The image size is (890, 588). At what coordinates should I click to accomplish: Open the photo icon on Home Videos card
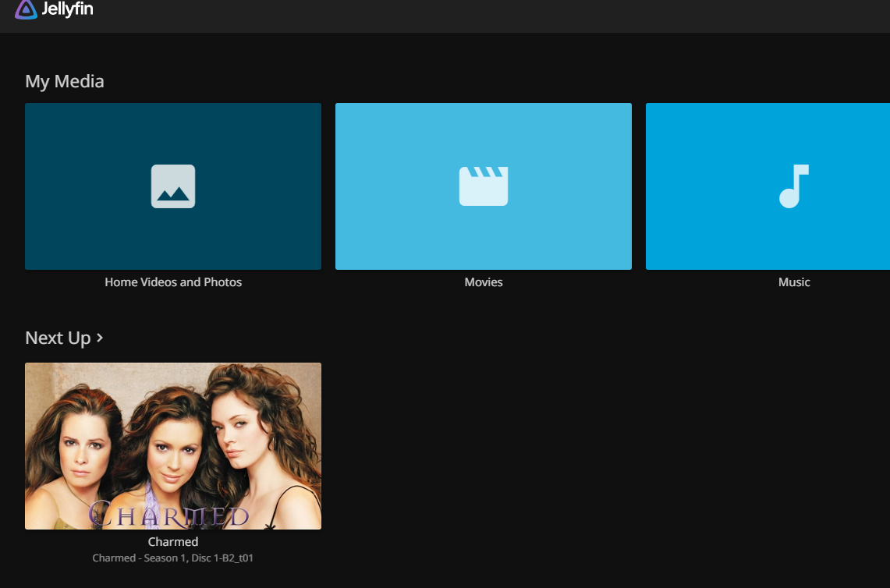tap(173, 186)
